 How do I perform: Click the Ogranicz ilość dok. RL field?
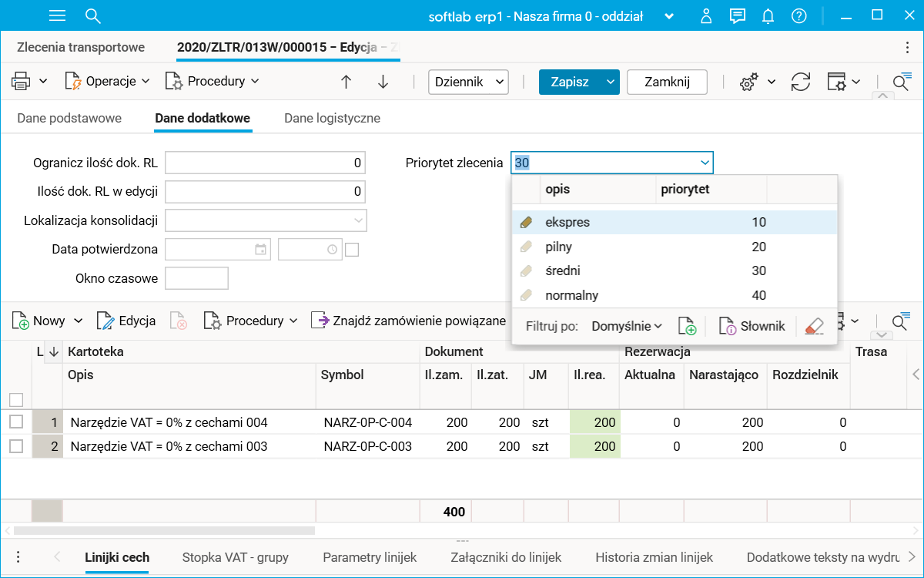(x=265, y=163)
